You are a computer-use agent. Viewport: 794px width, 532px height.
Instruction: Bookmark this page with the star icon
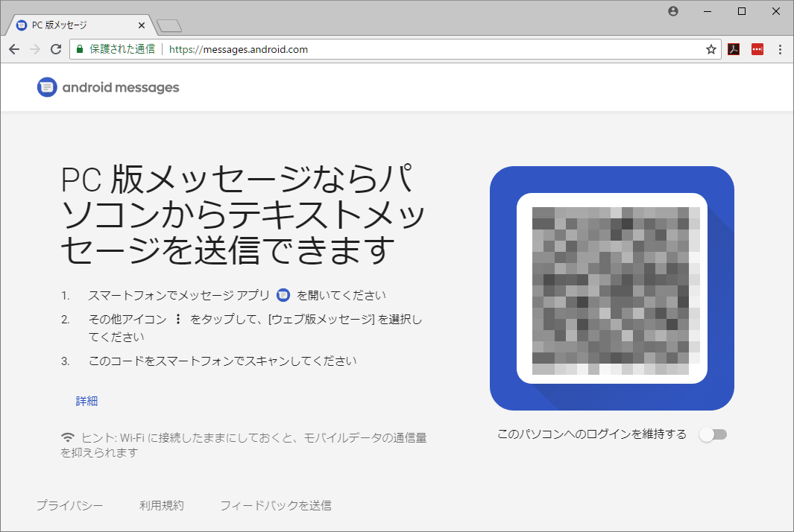coord(710,49)
